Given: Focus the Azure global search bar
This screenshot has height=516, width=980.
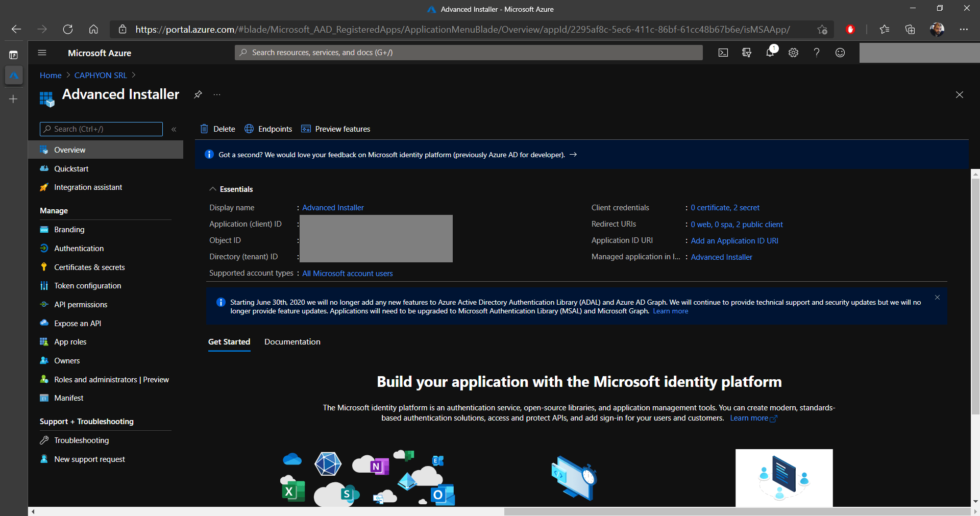Looking at the screenshot, I should [x=469, y=53].
